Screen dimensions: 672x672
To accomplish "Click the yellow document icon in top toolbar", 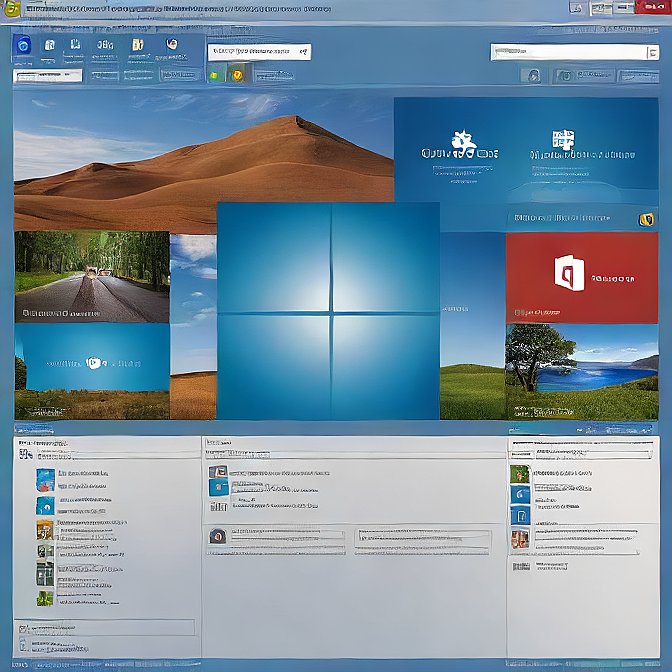I will point(137,45).
